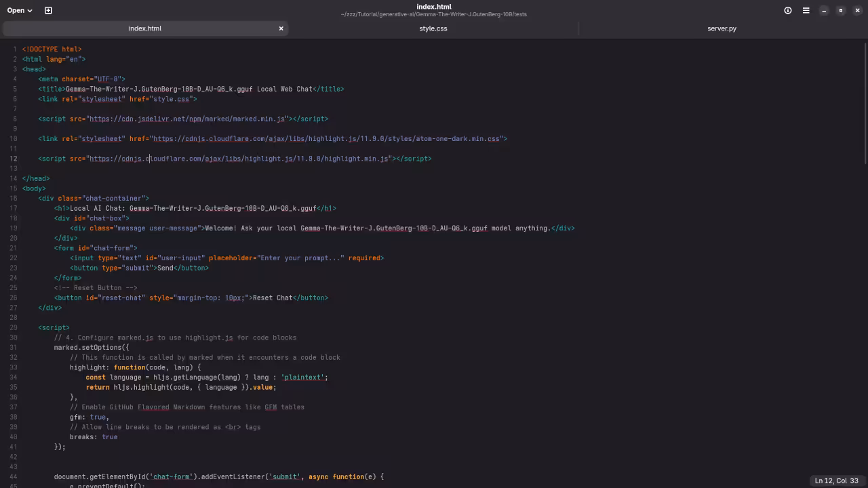
Task: View document statistics via the info icon
Action: tap(787, 10)
